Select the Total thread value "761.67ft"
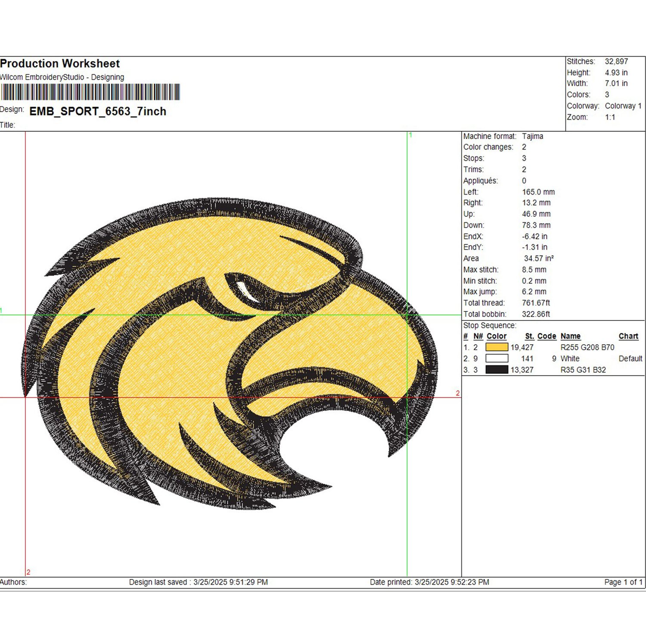Viewport: 646px width, 644px height. [536, 303]
